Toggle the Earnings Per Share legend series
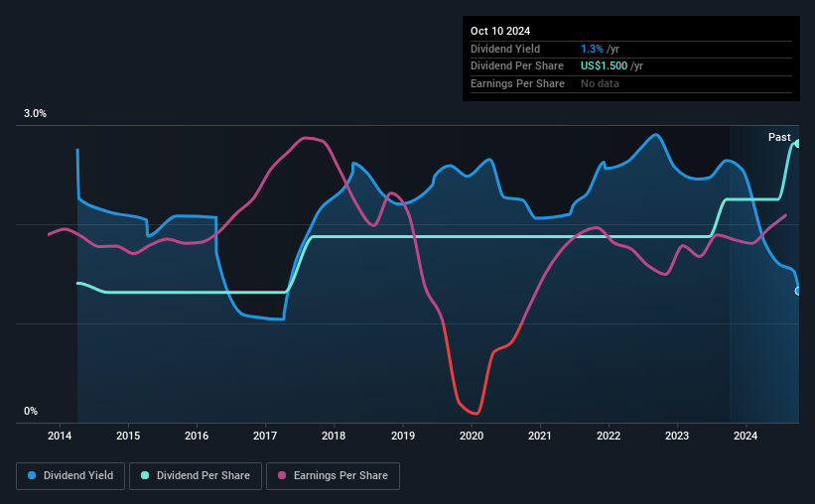 [x=333, y=476]
